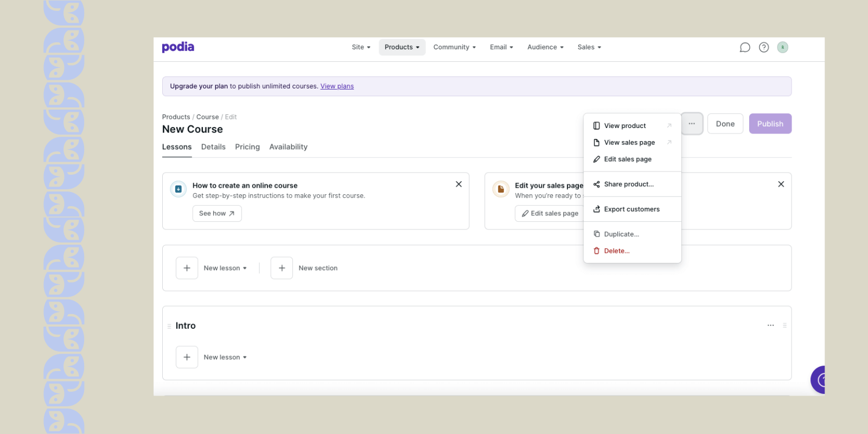
Task: Grab the Intro section drag handle
Action: (169, 326)
